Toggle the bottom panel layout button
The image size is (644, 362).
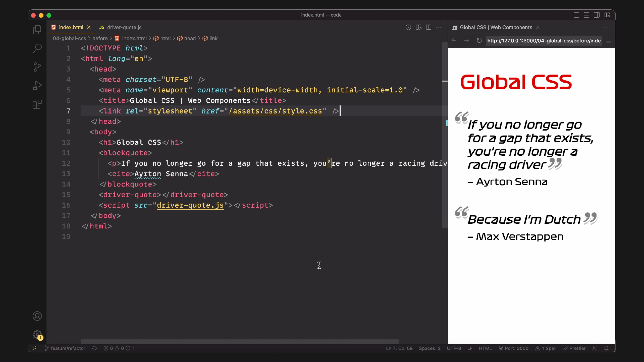point(587,15)
